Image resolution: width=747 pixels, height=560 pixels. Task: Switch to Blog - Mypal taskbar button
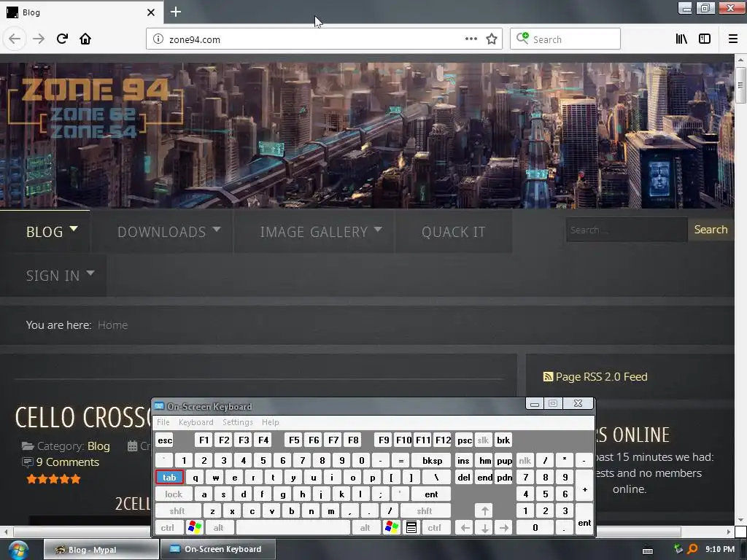(101, 550)
